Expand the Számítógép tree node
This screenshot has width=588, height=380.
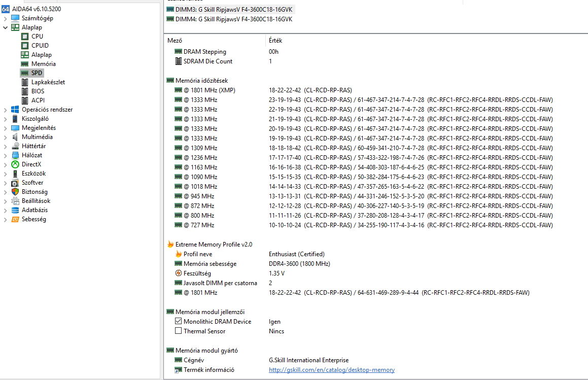click(5, 18)
